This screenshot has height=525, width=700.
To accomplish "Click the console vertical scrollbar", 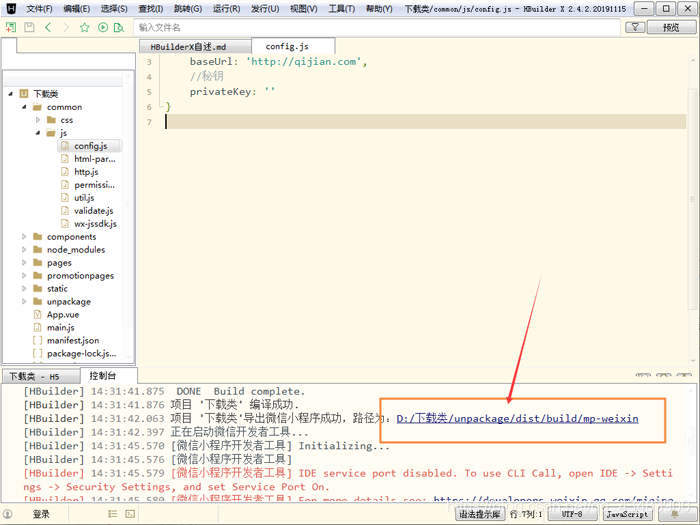I will click(x=691, y=442).
